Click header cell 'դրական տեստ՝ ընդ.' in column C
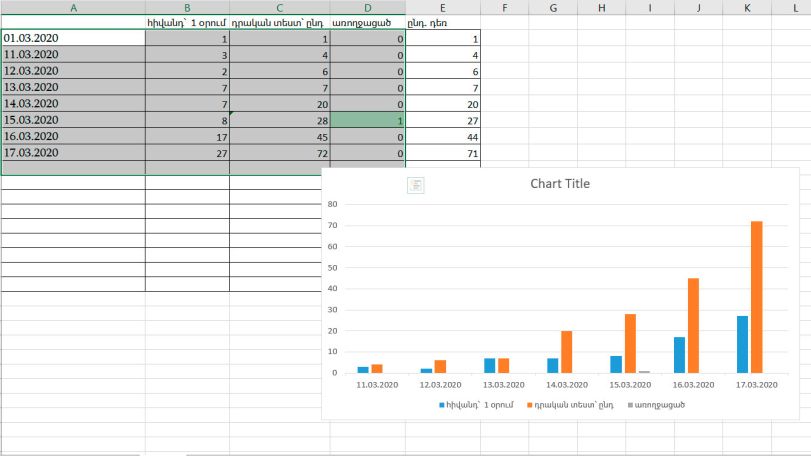This screenshot has width=811, height=456. pos(279,23)
